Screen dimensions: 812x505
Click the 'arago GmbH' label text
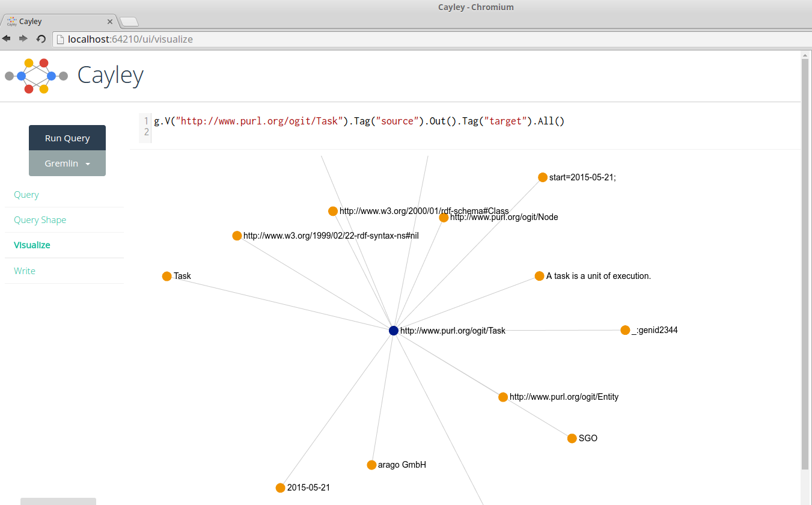pyautogui.click(x=402, y=465)
